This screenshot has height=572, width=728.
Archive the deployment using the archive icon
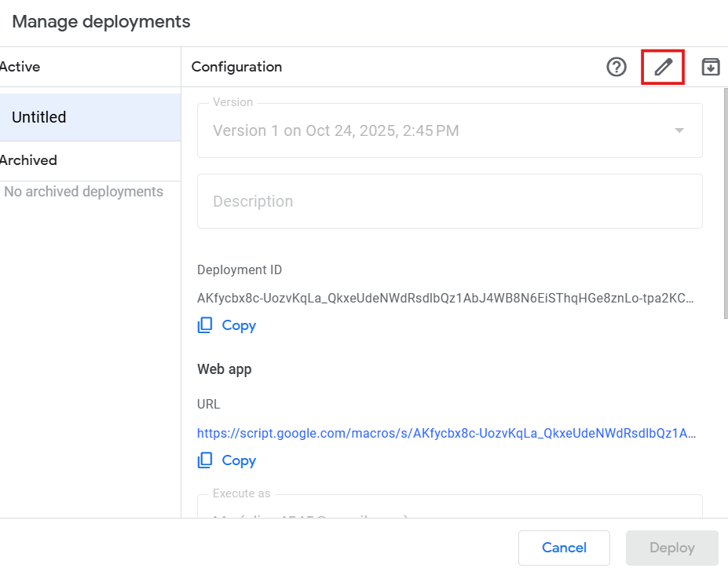[711, 67]
